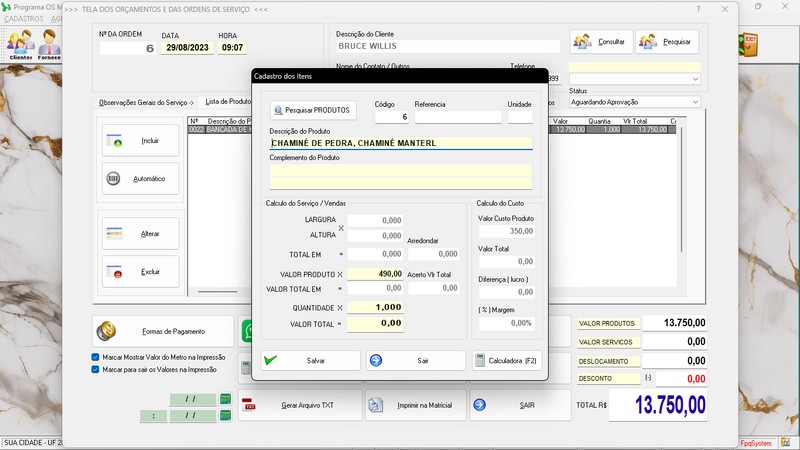The height and width of the screenshot is (450, 800).
Task: Click the Sair button in the dialog
Action: (416, 360)
